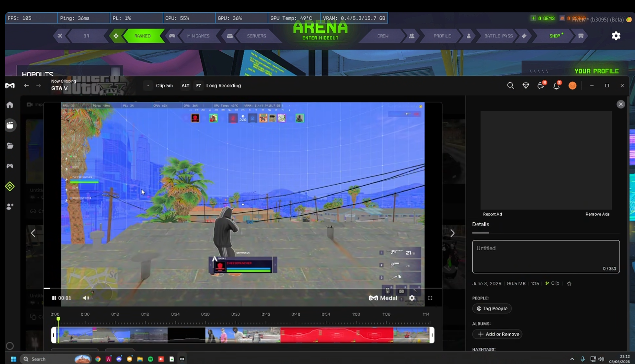Open File Explorer from the taskbar
Screen dimensions: 635x364
click(x=140, y=359)
